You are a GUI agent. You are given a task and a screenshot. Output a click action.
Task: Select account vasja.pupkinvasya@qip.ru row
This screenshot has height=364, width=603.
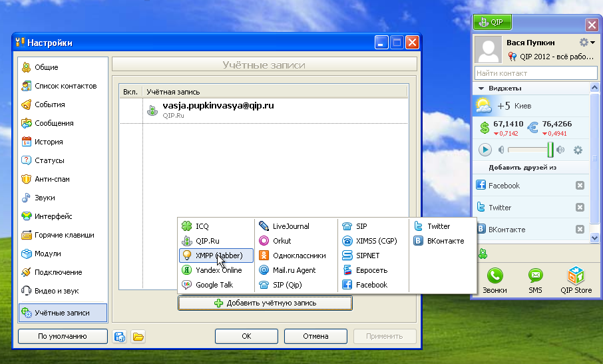coord(264,110)
